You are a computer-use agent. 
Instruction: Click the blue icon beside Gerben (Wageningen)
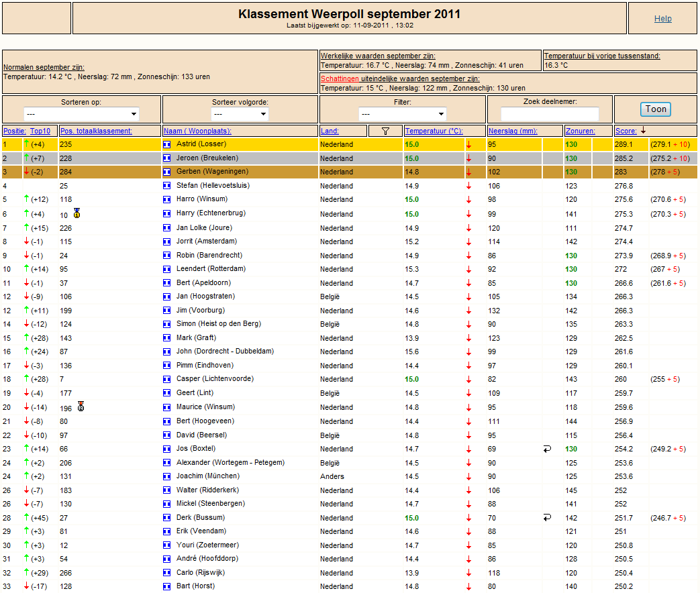pyautogui.click(x=167, y=172)
